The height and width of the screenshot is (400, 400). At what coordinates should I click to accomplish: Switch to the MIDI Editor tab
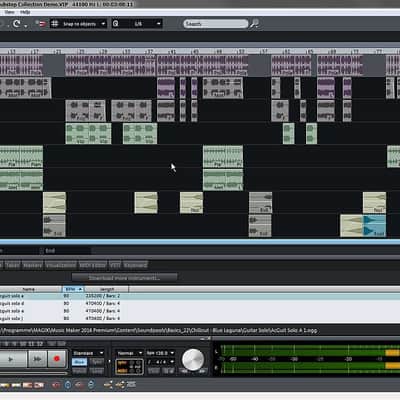point(92,265)
